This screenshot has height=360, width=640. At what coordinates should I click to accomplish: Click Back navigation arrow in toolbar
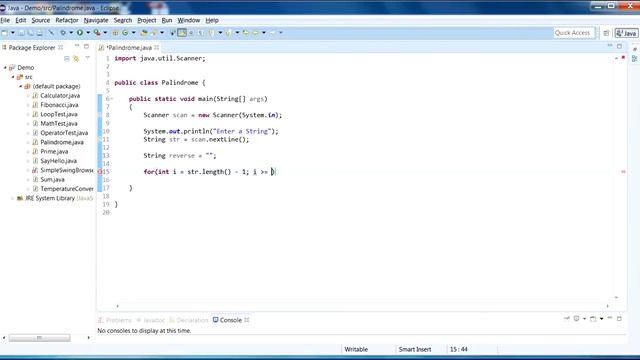click(255, 33)
